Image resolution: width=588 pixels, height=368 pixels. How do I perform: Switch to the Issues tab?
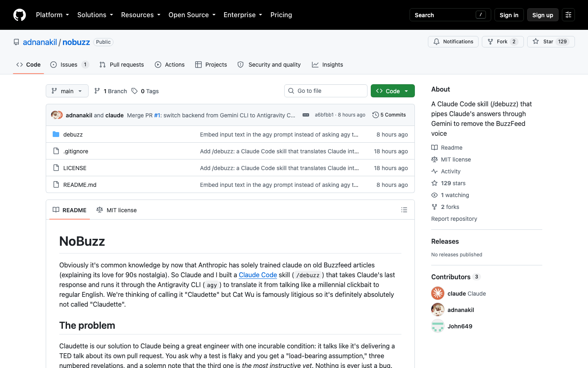click(x=69, y=65)
